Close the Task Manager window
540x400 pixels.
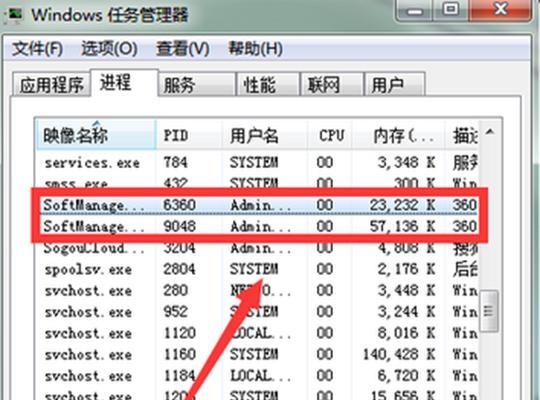pyautogui.click(x=500, y=10)
